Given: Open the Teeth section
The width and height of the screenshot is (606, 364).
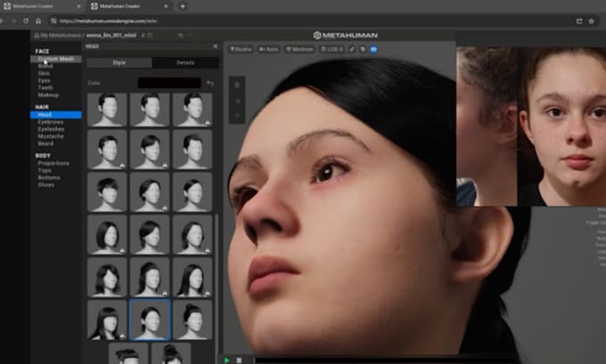Looking at the screenshot, I should click(45, 87).
